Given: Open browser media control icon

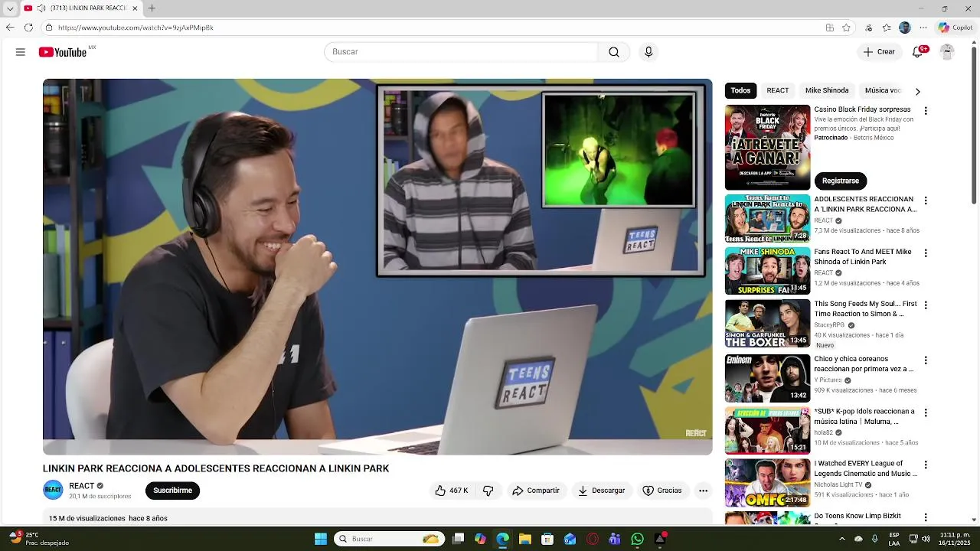Looking at the screenshot, I should coord(868,28).
